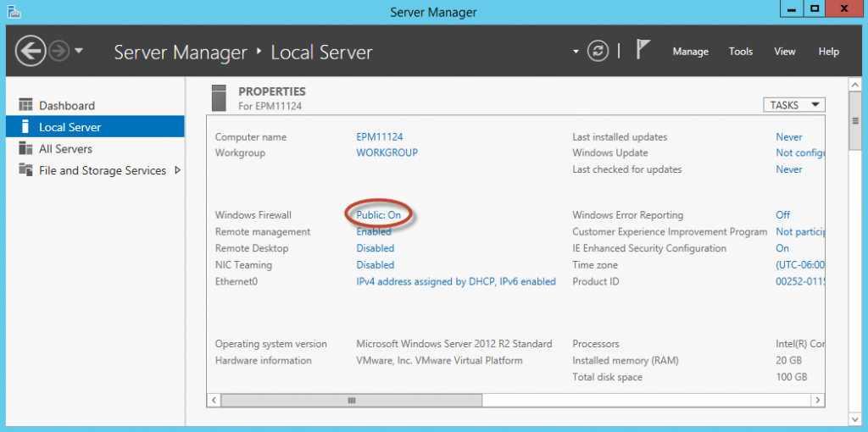Click the horizontal scrollbar thumb
The width and height of the screenshot is (868, 432).
point(352,399)
